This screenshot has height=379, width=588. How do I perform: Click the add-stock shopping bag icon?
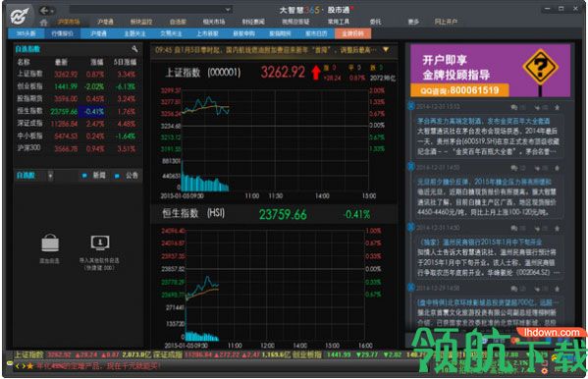pos(50,243)
